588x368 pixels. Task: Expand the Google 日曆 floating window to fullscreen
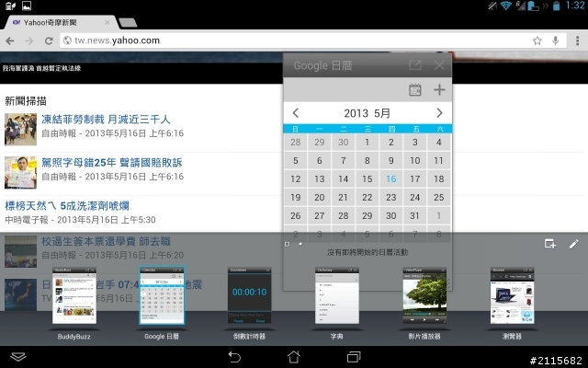pyautogui.click(x=415, y=65)
